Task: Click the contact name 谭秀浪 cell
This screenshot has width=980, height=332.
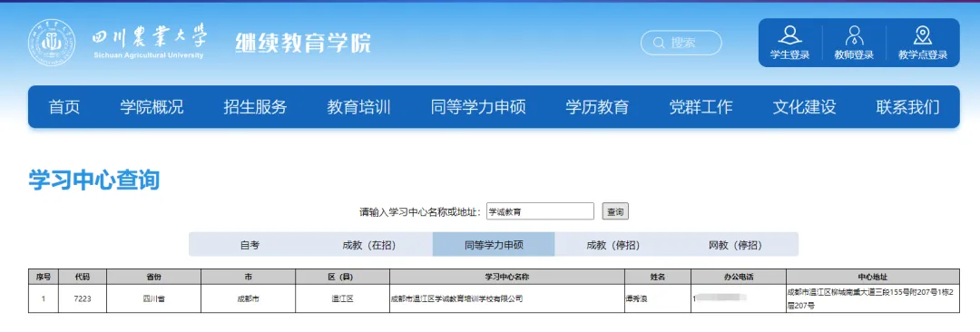Action: click(658, 298)
